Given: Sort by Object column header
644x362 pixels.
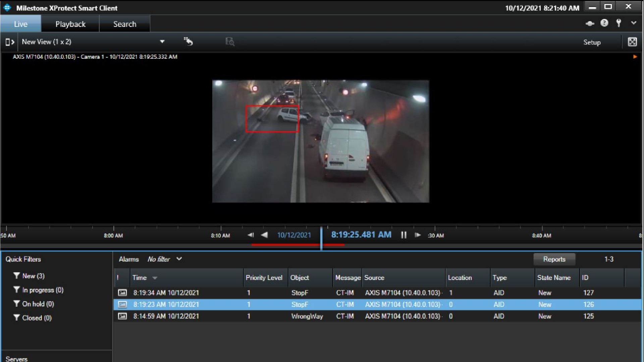Looking at the screenshot, I should coord(310,278).
